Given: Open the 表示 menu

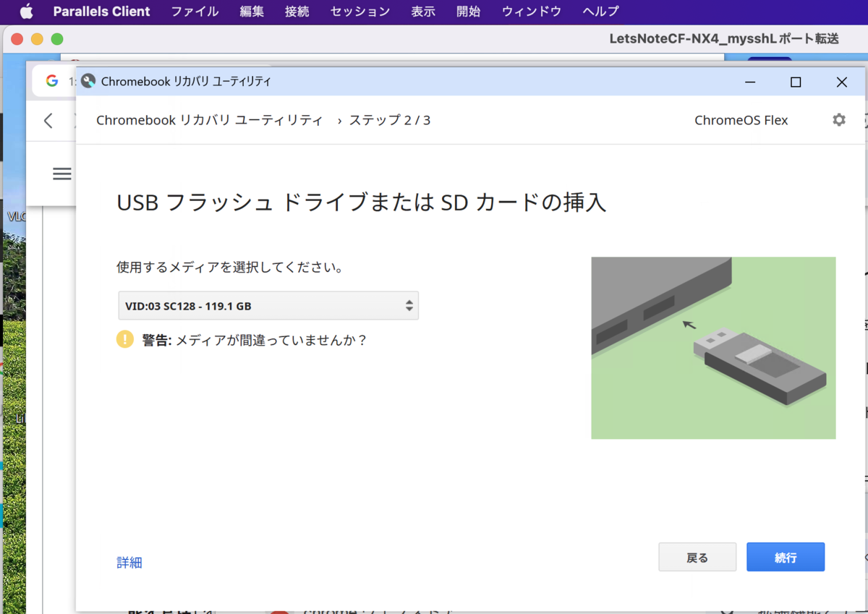Looking at the screenshot, I should point(423,12).
